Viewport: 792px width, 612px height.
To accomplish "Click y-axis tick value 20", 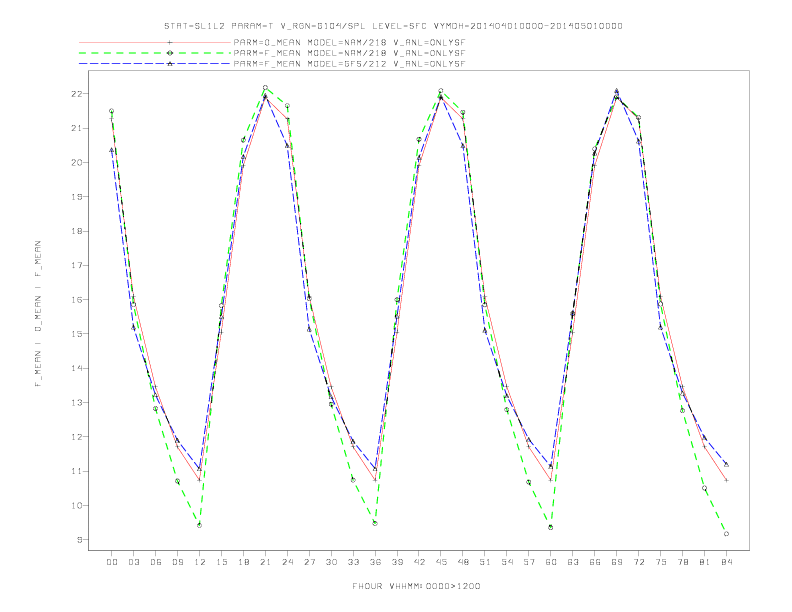I will 77,163.
